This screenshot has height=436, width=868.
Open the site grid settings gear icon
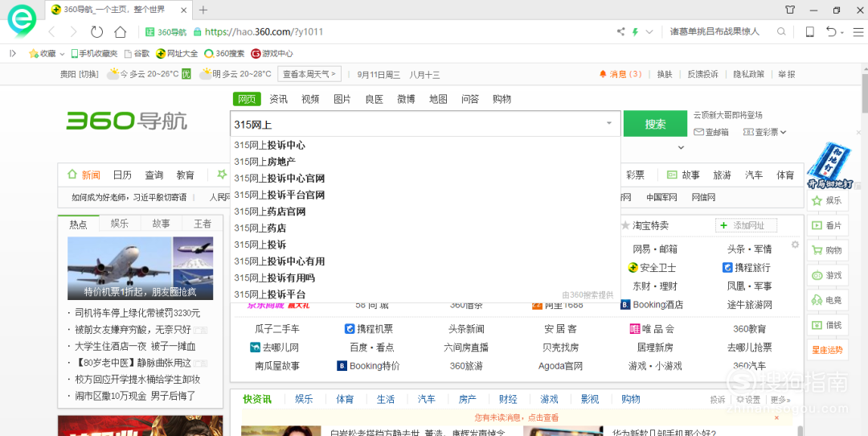(796, 245)
